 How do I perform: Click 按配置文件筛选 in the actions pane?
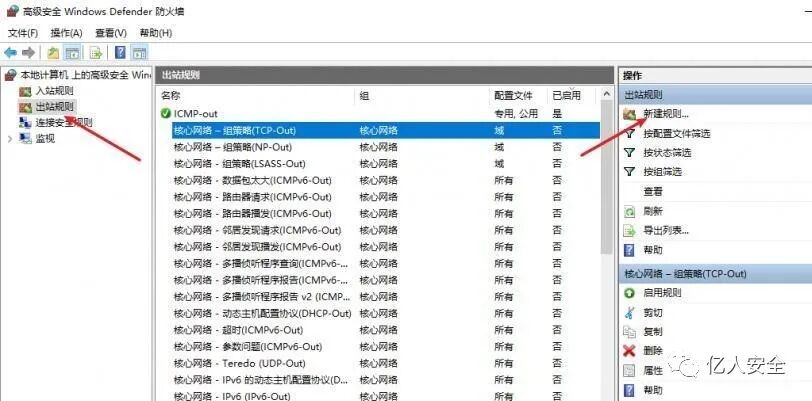coord(676,134)
